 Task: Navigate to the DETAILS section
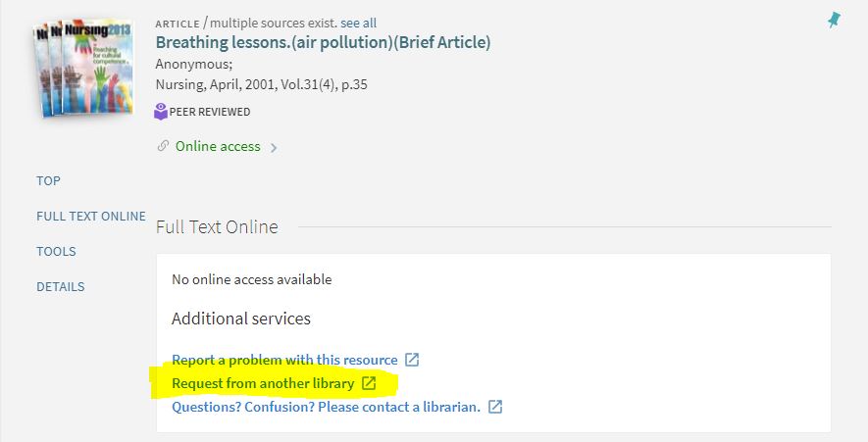click(61, 286)
